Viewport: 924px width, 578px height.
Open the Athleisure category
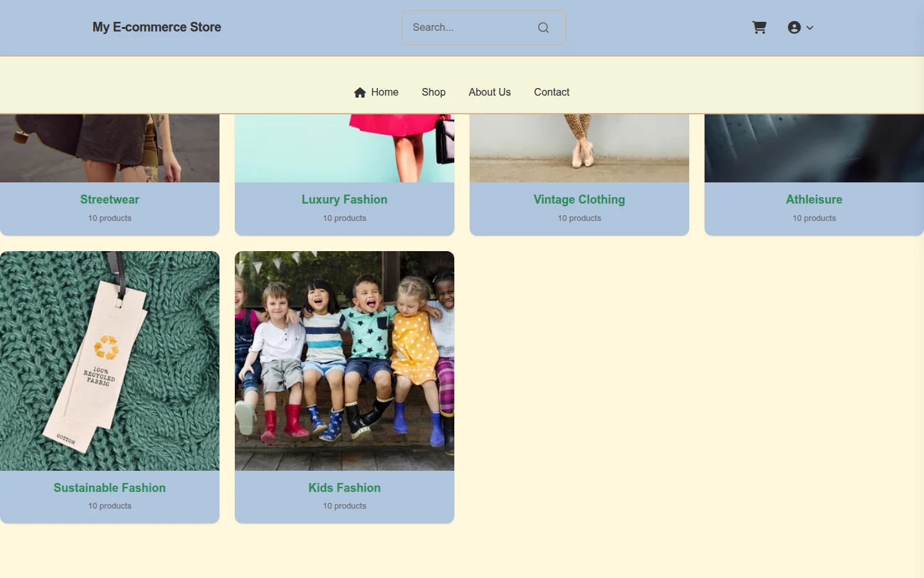[814, 200]
